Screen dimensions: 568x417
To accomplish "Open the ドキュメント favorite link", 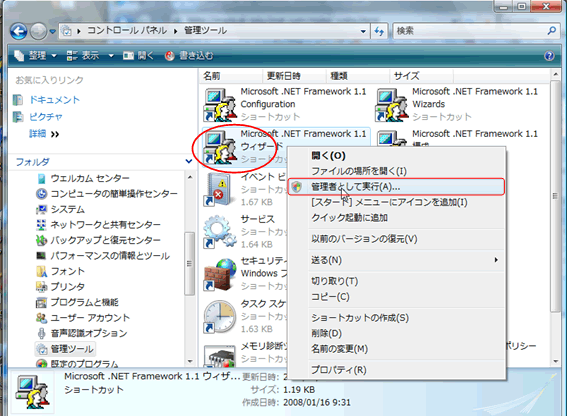I will coord(54,100).
